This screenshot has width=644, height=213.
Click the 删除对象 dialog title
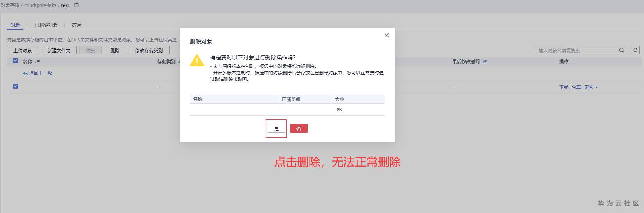coord(201,41)
